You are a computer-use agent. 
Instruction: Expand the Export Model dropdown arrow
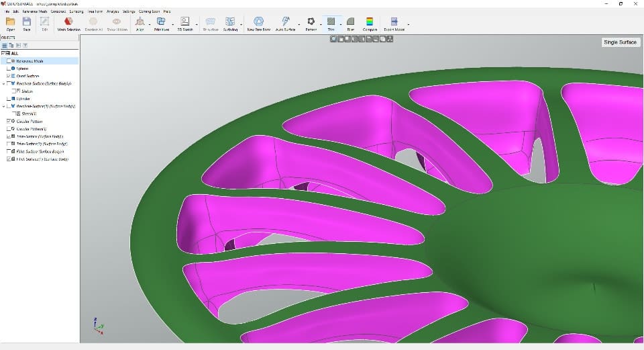pos(408,26)
